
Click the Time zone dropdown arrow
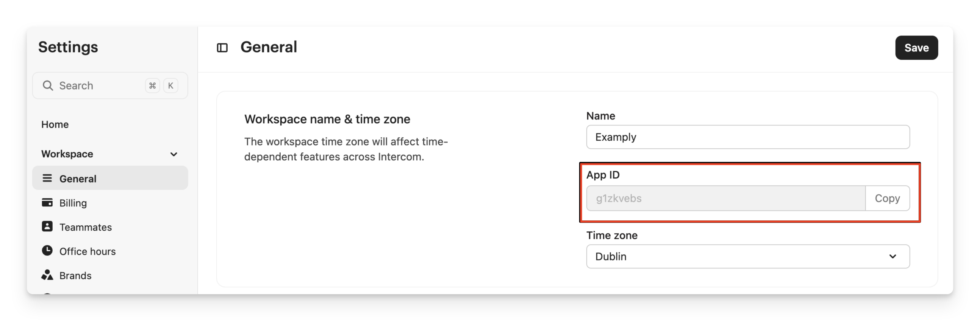coord(892,256)
